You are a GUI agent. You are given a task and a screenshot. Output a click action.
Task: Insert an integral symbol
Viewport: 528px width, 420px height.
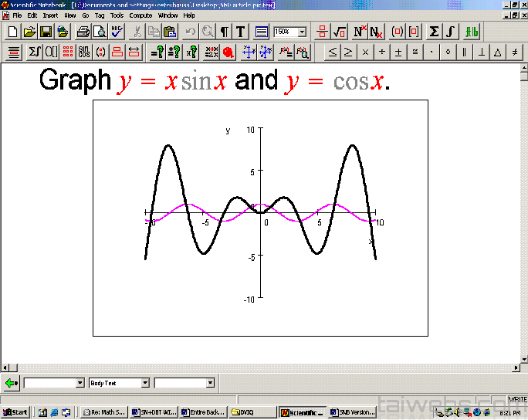point(450,32)
